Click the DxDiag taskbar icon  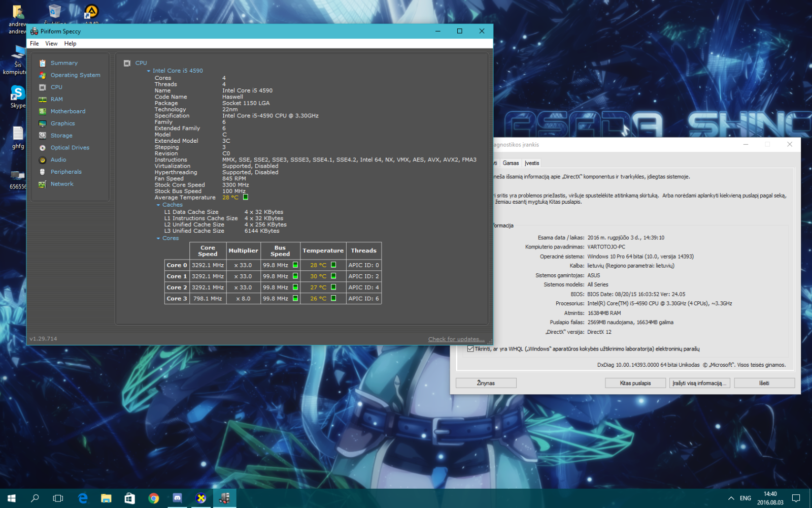click(201, 498)
